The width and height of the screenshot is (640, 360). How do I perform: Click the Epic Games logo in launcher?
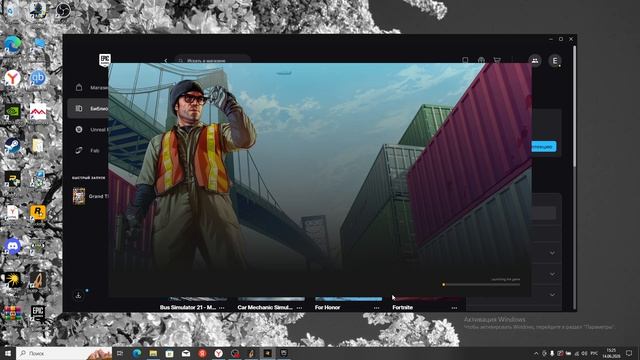105,59
